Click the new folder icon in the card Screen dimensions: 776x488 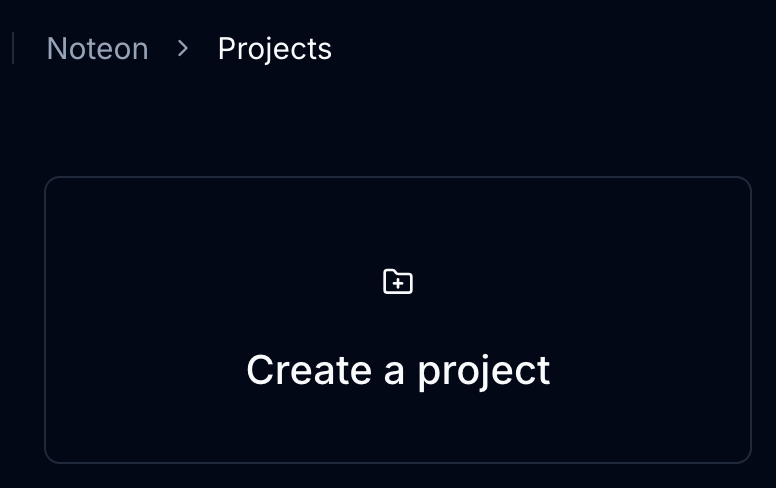point(398,282)
